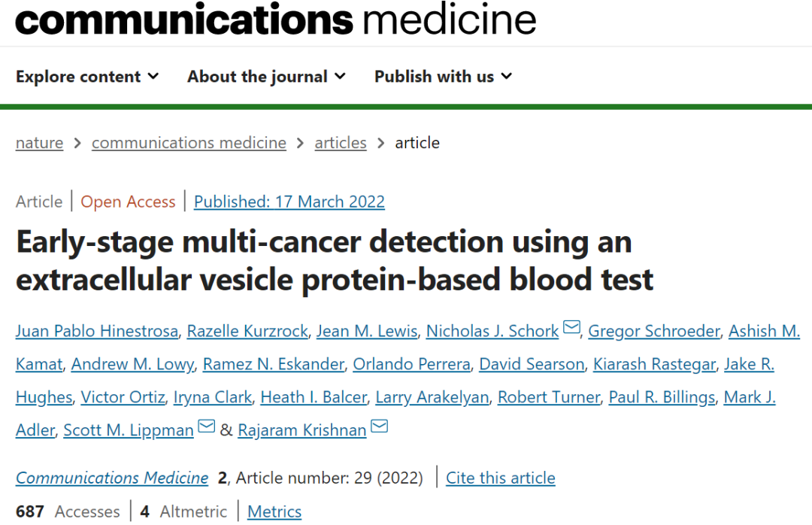Expand the Explore content menu
Viewport: 812px width, 525px height.
point(87,77)
